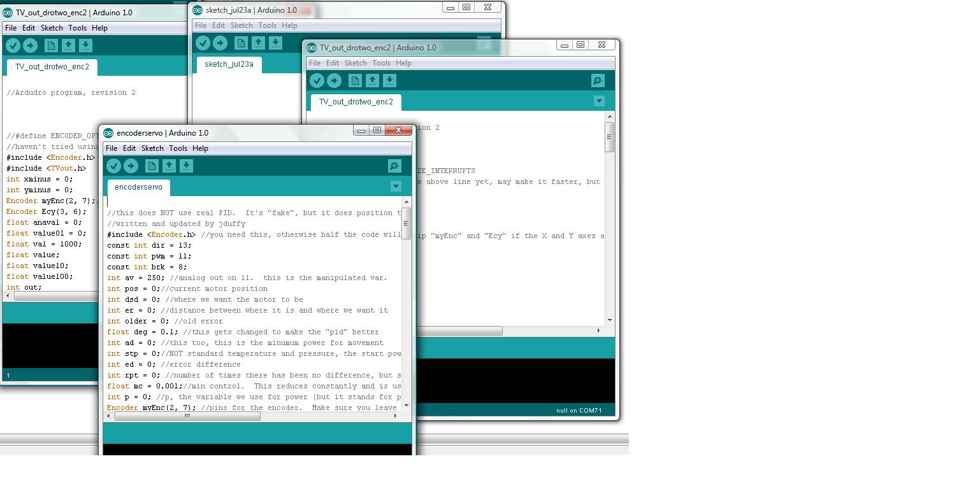Open the File menu in the sketch_jul23a window
Image resolution: width=980 pixels, height=482 pixels.
[201, 25]
